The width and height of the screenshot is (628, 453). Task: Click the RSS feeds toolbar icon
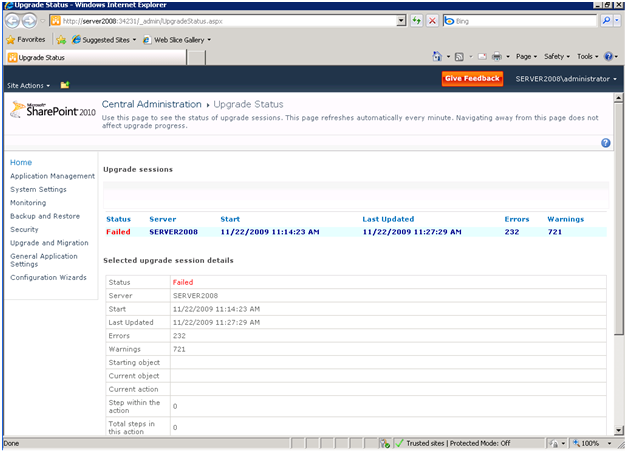[x=459, y=57]
